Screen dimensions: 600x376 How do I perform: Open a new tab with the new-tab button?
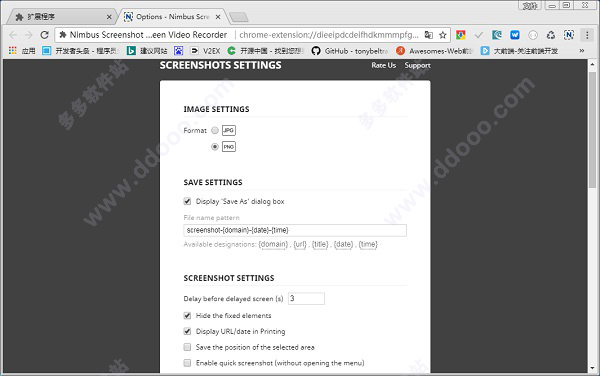[x=239, y=17]
